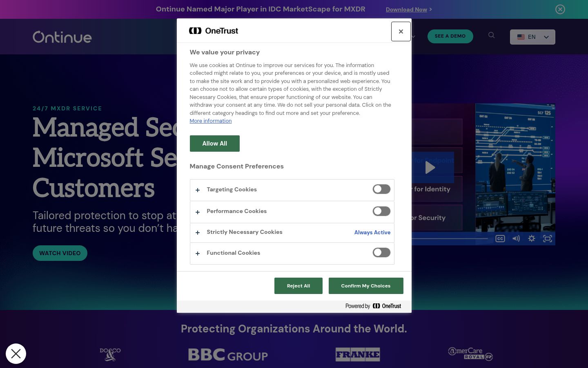Dismiss the top announcement banner
588x368 pixels.
point(560,9)
